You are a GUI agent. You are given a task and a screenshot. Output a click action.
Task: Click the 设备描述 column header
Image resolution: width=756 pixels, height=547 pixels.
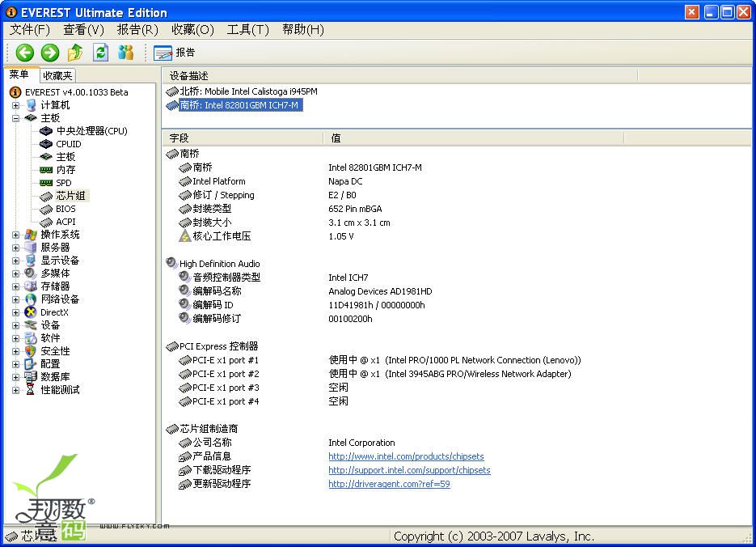coord(399,76)
